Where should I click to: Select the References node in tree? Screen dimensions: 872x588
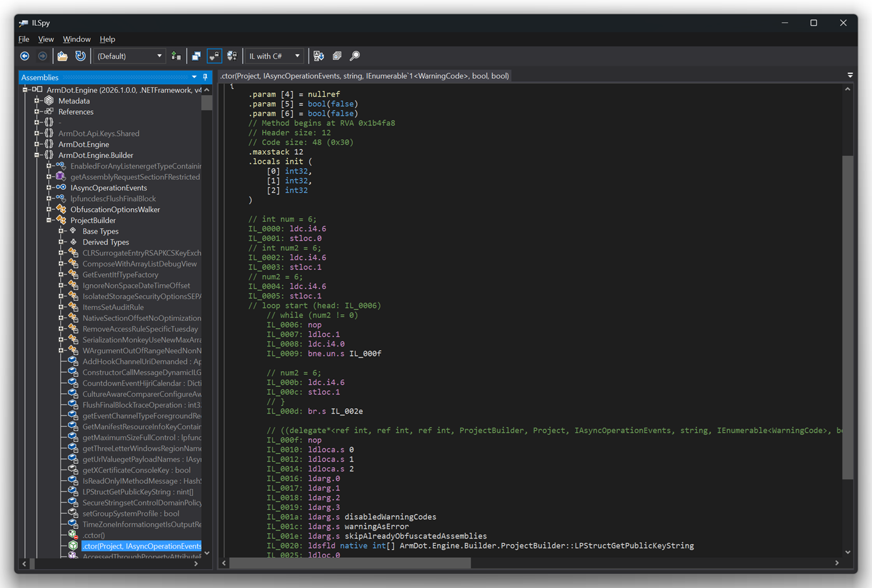[x=75, y=112]
